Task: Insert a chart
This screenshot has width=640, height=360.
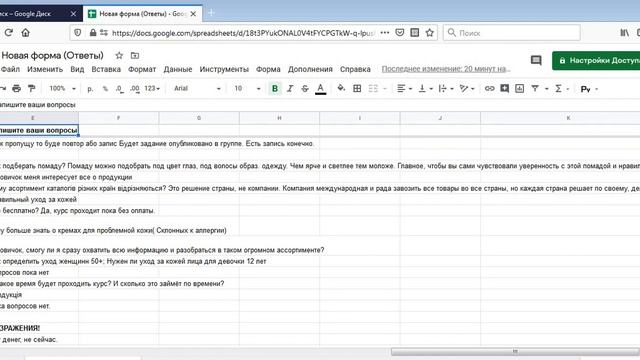Action: [x=519, y=89]
